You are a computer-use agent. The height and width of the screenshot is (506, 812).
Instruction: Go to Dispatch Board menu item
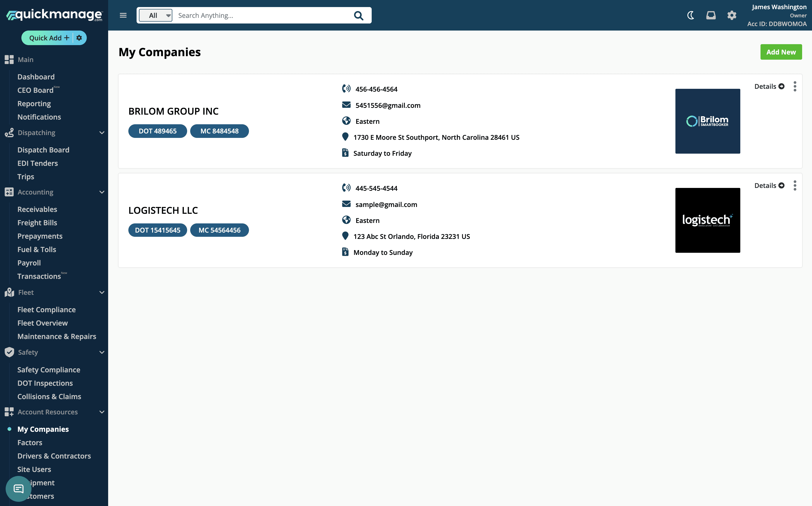point(43,150)
